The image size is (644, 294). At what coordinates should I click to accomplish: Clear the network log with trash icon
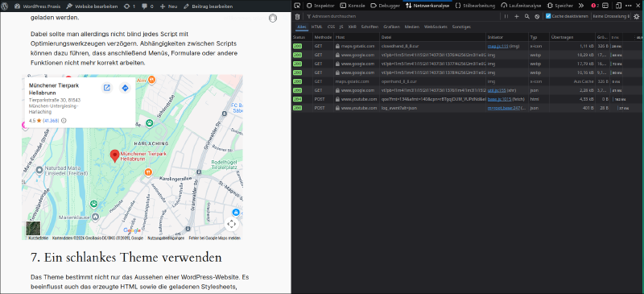coord(297,16)
